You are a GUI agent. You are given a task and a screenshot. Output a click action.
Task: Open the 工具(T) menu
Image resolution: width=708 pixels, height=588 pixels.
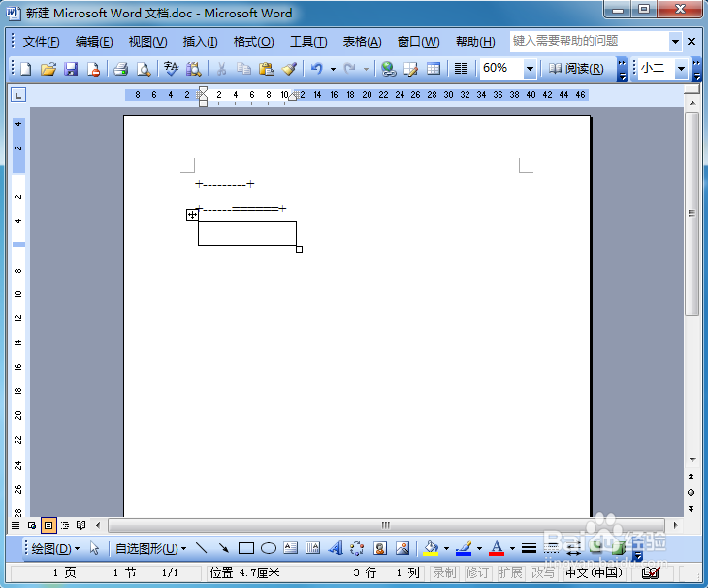[x=308, y=42]
